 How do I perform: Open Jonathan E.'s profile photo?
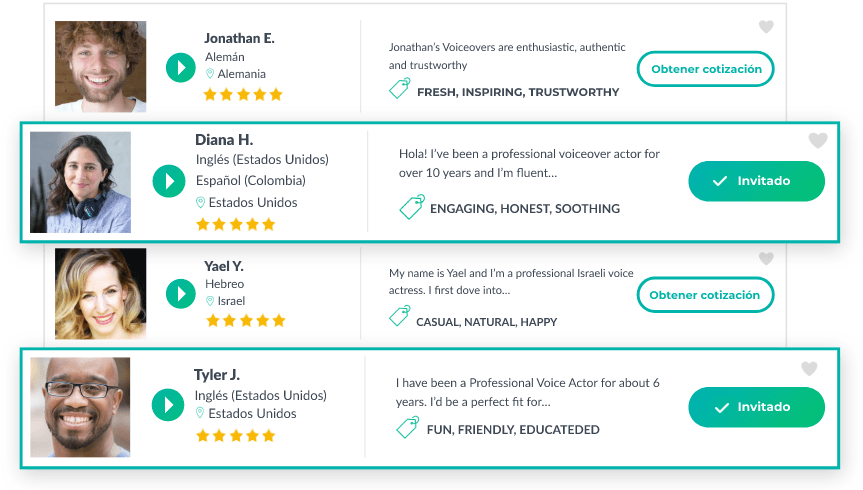(x=100, y=66)
